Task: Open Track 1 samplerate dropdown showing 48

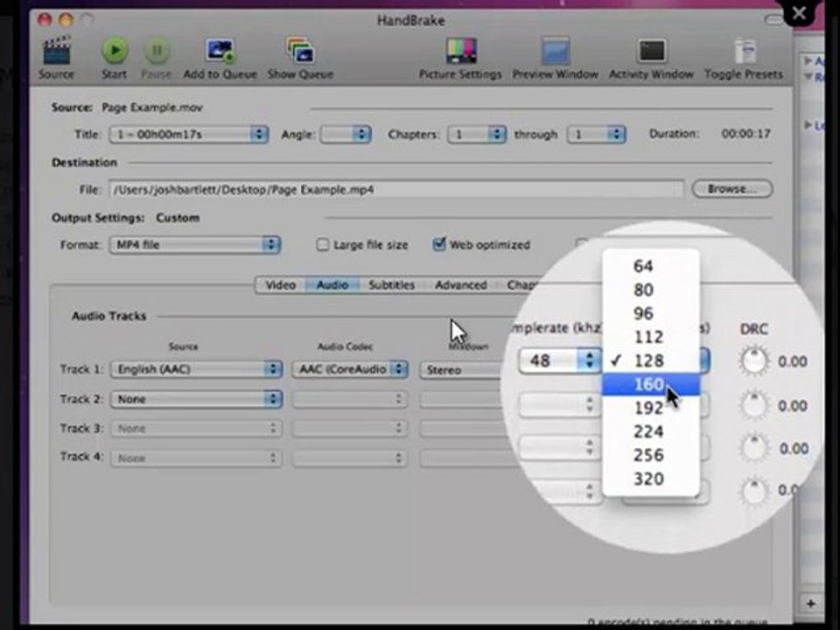Action: pyautogui.click(x=560, y=360)
